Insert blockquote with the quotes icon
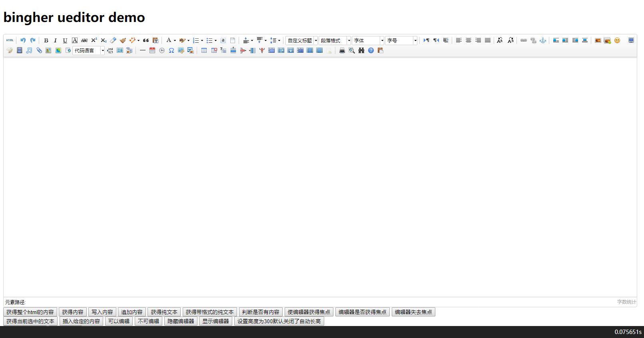The width and height of the screenshot is (644, 338). tap(146, 40)
